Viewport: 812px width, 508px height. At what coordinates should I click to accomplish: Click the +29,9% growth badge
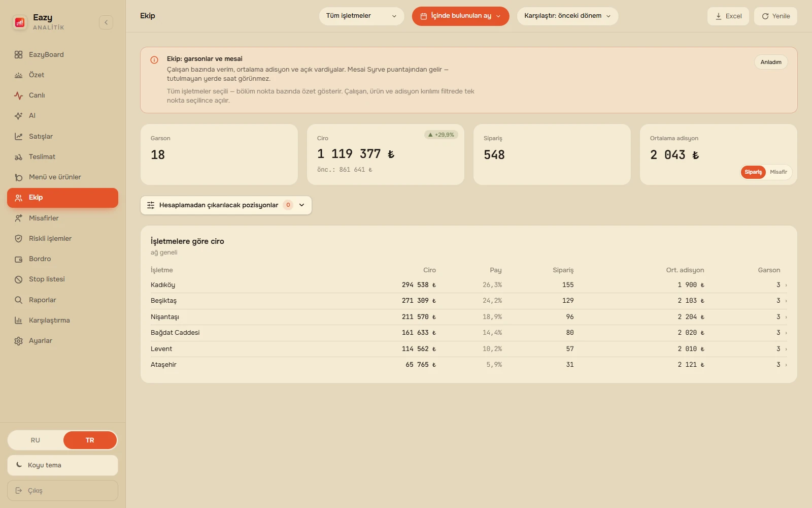[441, 135]
